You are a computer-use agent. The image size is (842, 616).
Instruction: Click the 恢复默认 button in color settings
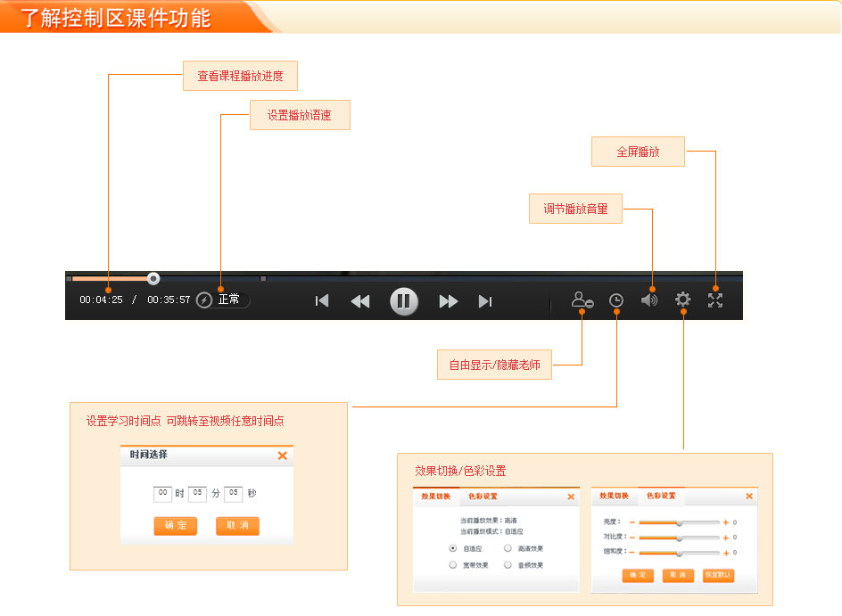(x=717, y=575)
